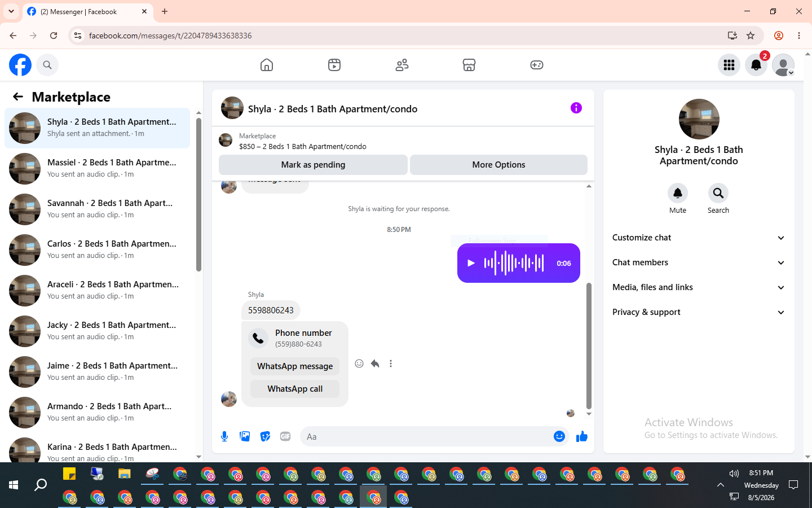Open the Gaming controller icon
This screenshot has width=812, height=508.
click(537, 65)
